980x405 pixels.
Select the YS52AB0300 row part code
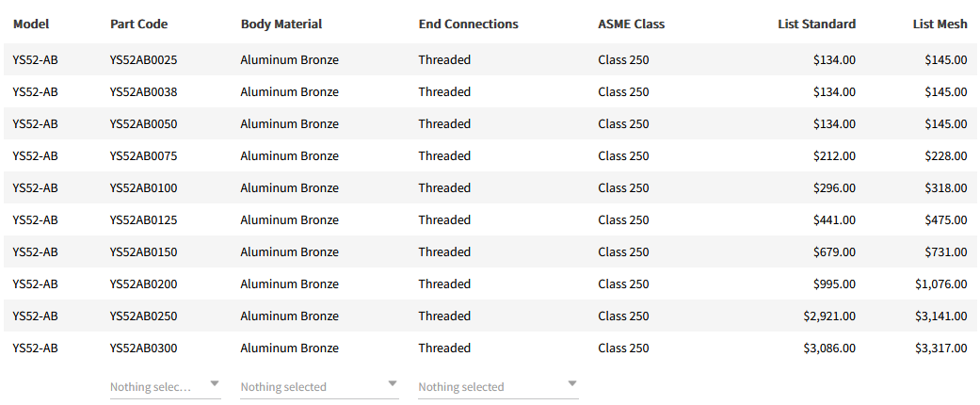tap(143, 348)
